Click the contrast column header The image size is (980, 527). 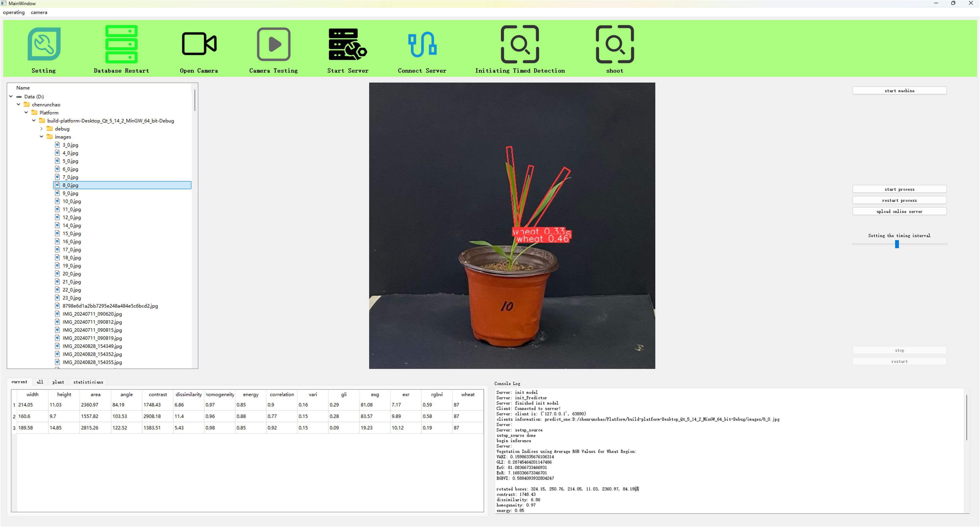(157, 394)
